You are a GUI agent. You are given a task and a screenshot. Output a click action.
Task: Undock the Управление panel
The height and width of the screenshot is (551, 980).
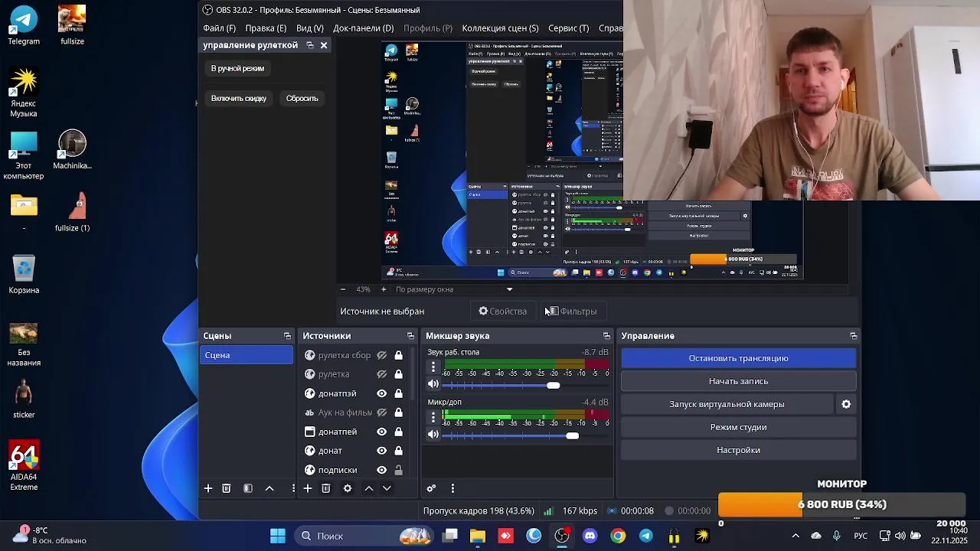(854, 336)
